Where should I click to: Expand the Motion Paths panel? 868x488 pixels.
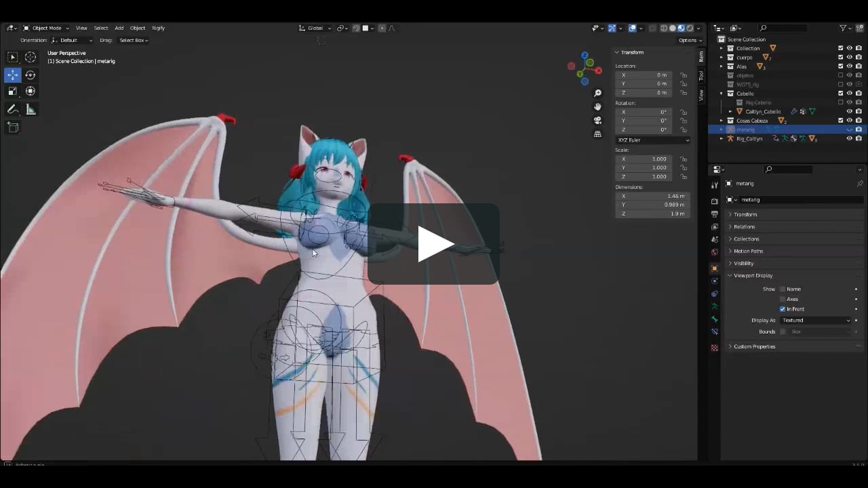[x=795, y=251]
